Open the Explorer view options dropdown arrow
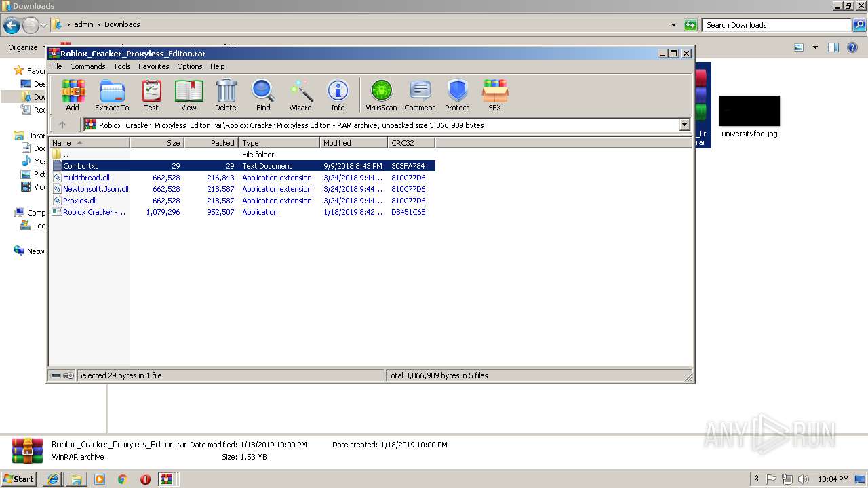This screenshot has height=488, width=868. pos(815,47)
